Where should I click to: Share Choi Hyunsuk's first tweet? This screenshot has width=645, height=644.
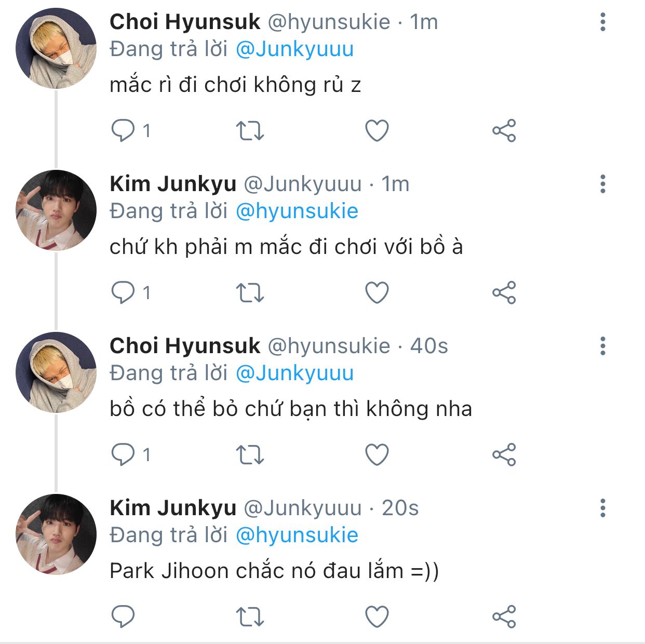(504, 130)
